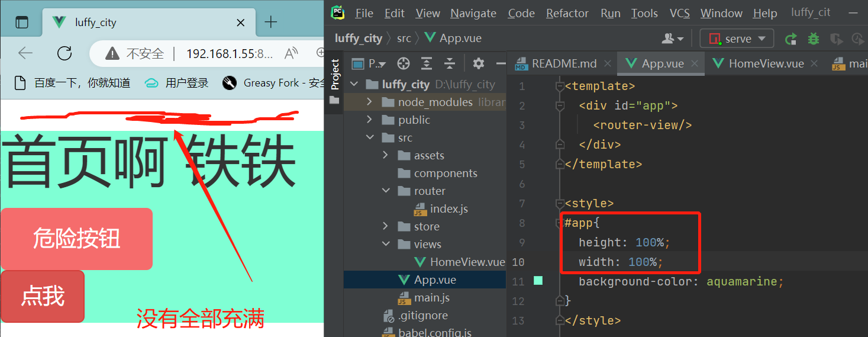
Task: Open the 百度一下，你就知道 bookmark
Action: click(x=72, y=83)
